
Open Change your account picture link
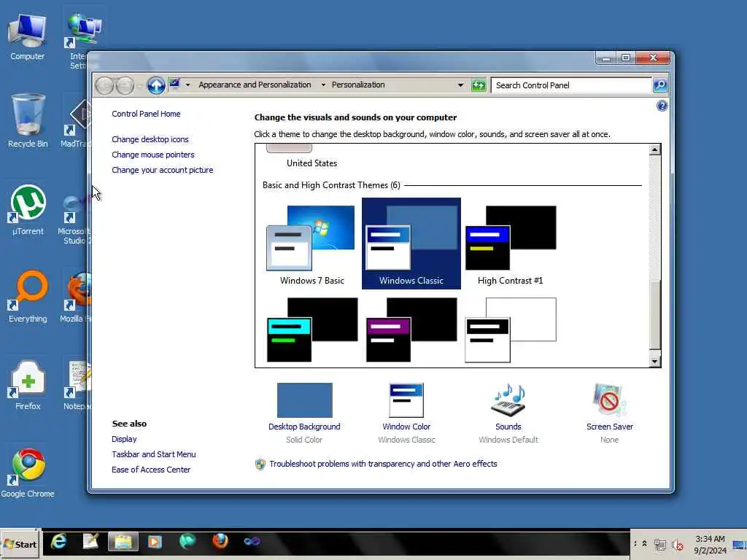point(163,170)
